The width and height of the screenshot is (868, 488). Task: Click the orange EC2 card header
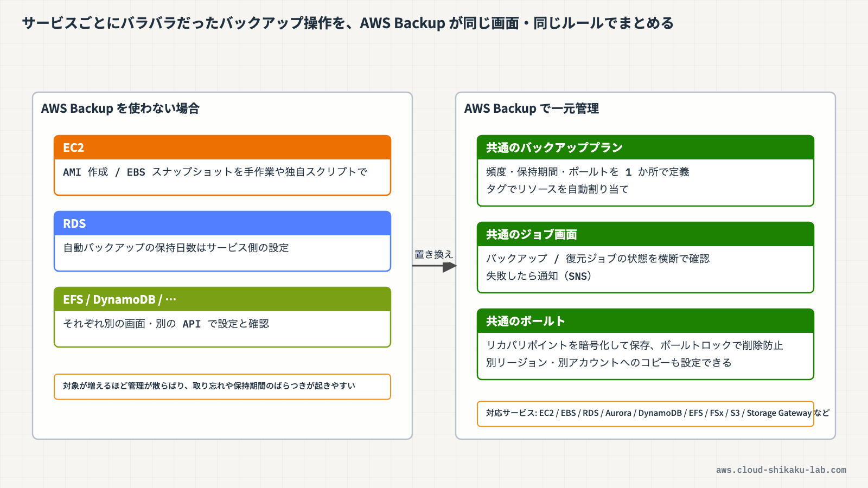pyautogui.click(x=222, y=147)
